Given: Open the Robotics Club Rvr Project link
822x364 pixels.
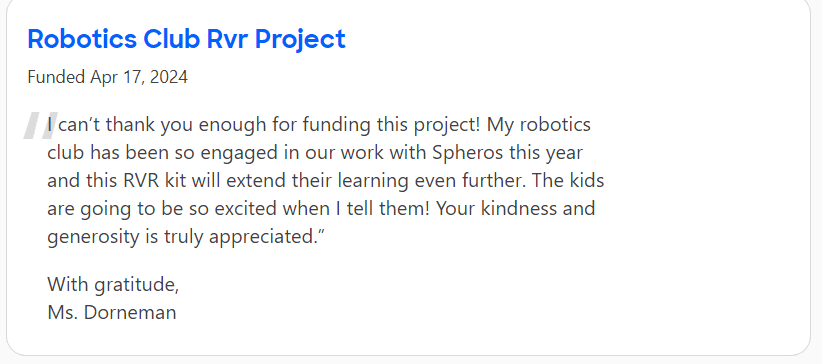Looking at the screenshot, I should click(187, 39).
